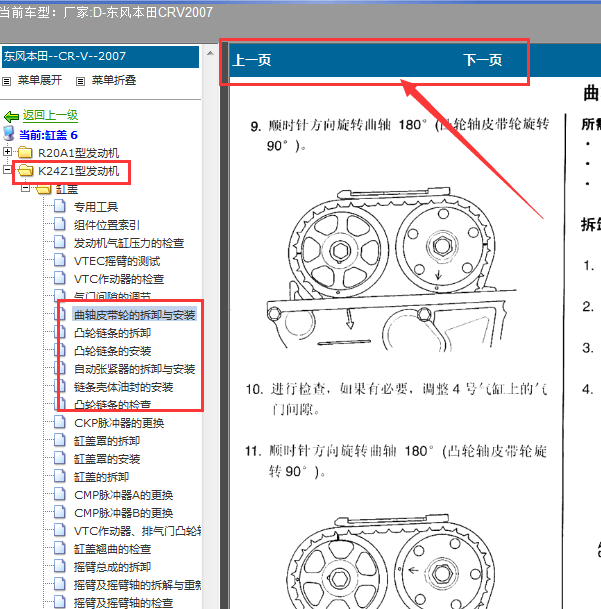Open 自动张紧器的拆卸与安装 document
This screenshot has height=609, width=601.
[134, 369]
